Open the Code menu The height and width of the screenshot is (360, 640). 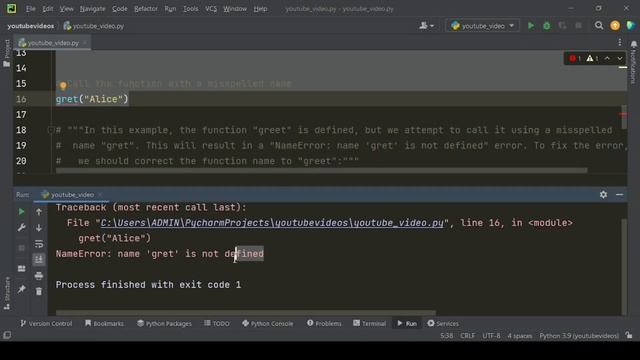pyautogui.click(x=120, y=9)
